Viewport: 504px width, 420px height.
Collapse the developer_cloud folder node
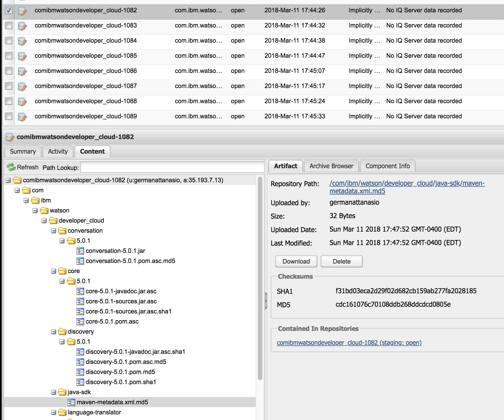[x=44, y=221]
